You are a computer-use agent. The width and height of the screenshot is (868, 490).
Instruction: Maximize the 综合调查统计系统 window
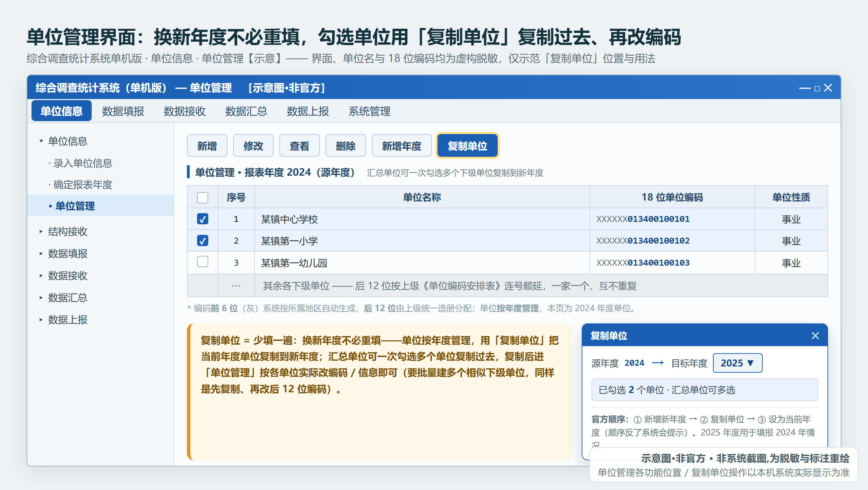(817, 89)
